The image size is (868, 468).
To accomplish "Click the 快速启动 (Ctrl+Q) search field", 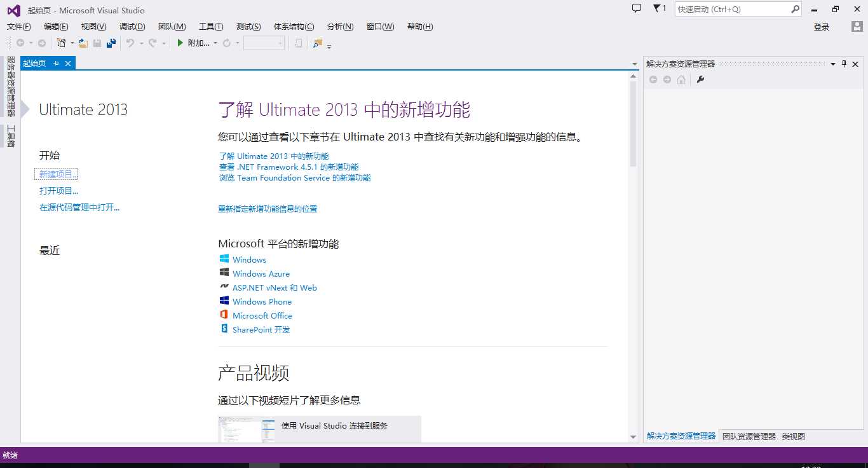I will 732,9.
